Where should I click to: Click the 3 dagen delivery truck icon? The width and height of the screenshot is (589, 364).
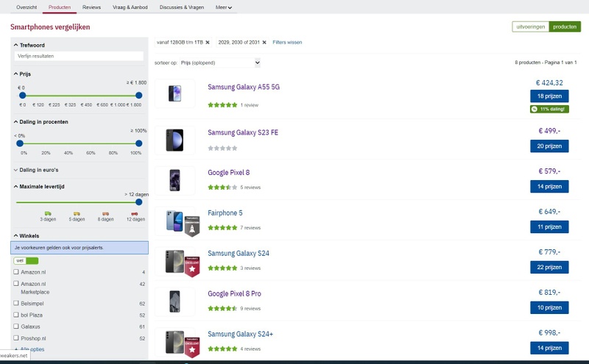click(x=48, y=213)
